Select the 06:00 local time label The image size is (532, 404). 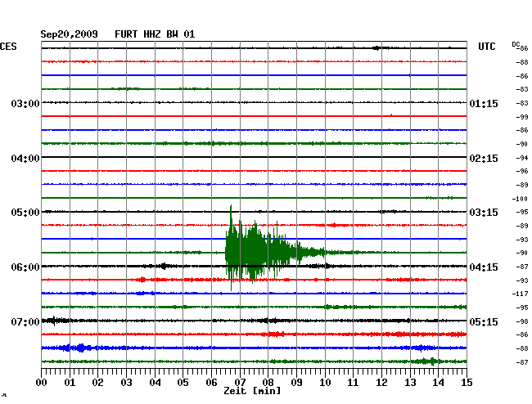point(25,267)
